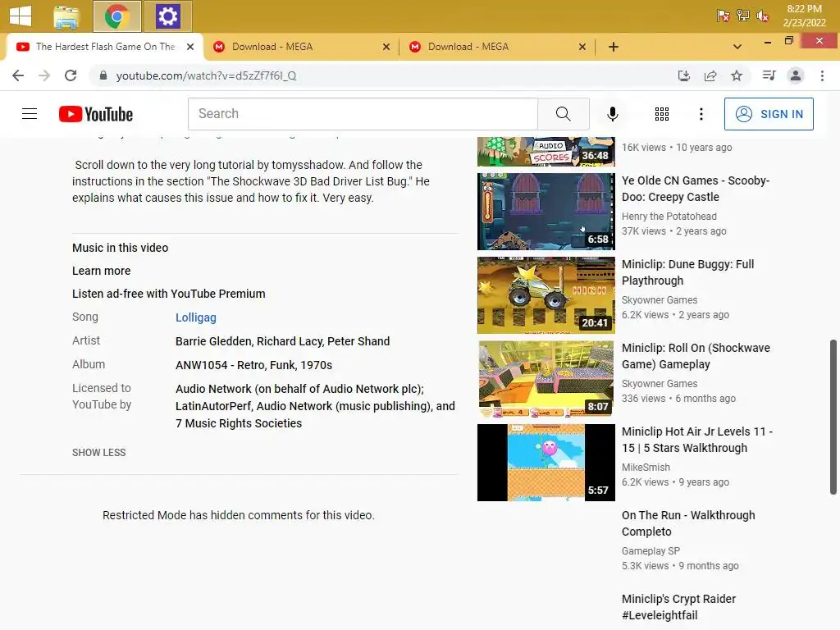The image size is (840, 630).
Task: Close the first Download - MEGA tab
Action: pyautogui.click(x=386, y=47)
